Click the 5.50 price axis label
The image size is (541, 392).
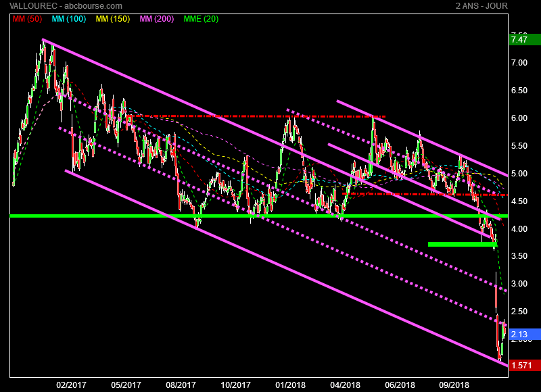519,146
